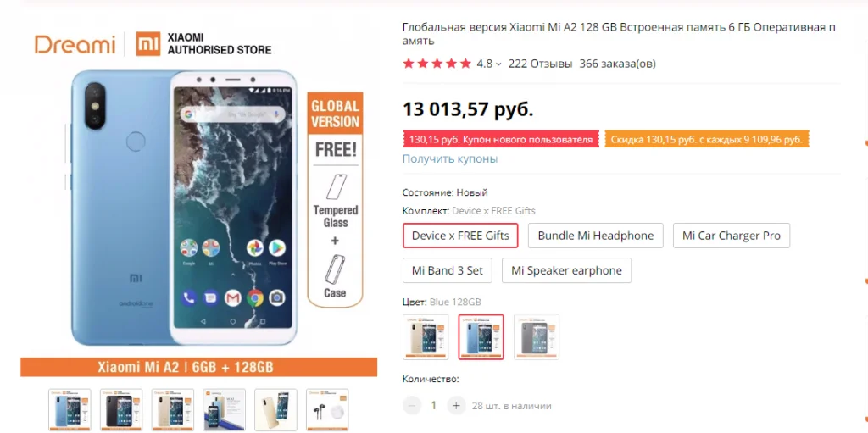The width and height of the screenshot is (868, 433).
Task: Pick the blue 128GB color swatch
Action: pos(481,336)
